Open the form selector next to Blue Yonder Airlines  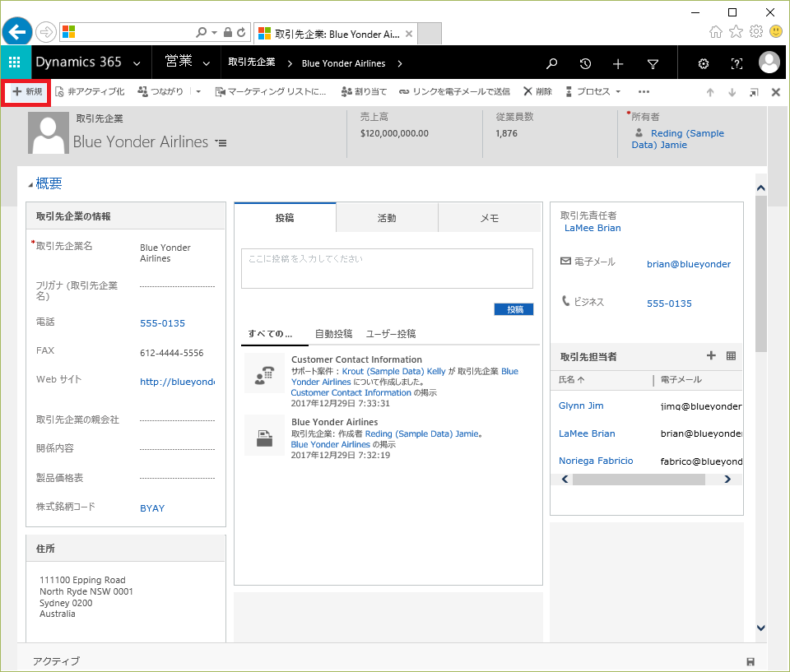tap(221, 143)
